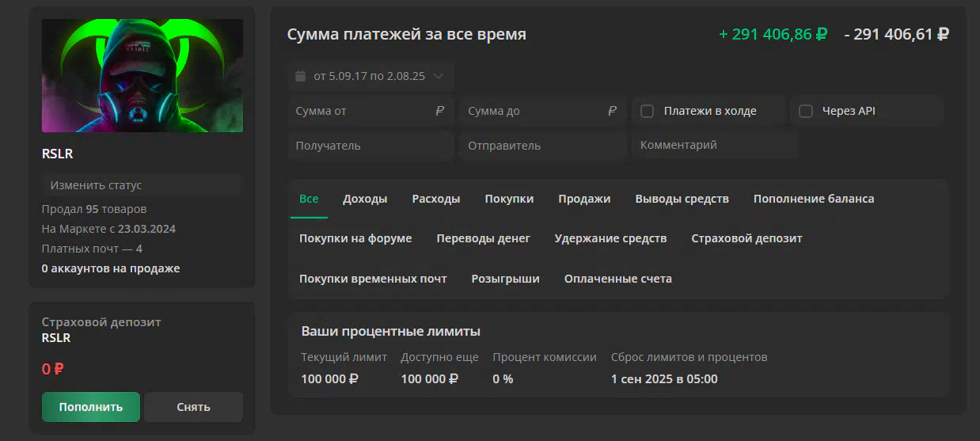
Task: Enable the Платежи в холде checkbox
Action: pos(647,111)
